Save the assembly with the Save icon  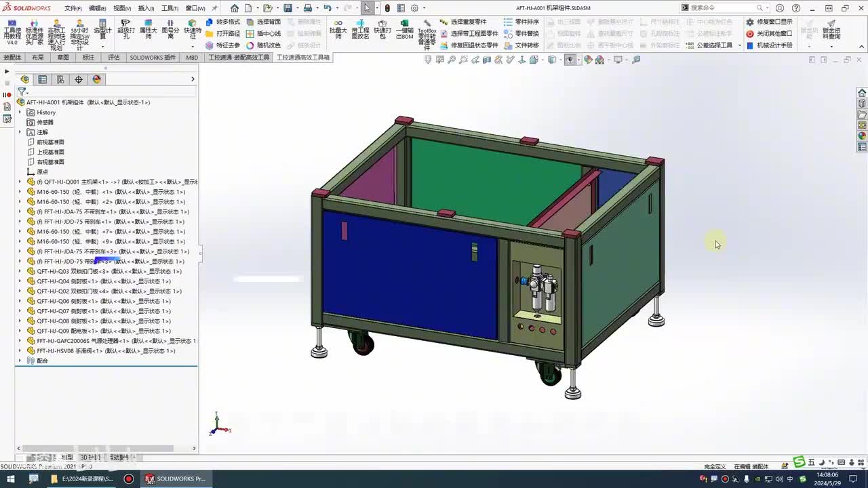(x=288, y=8)
